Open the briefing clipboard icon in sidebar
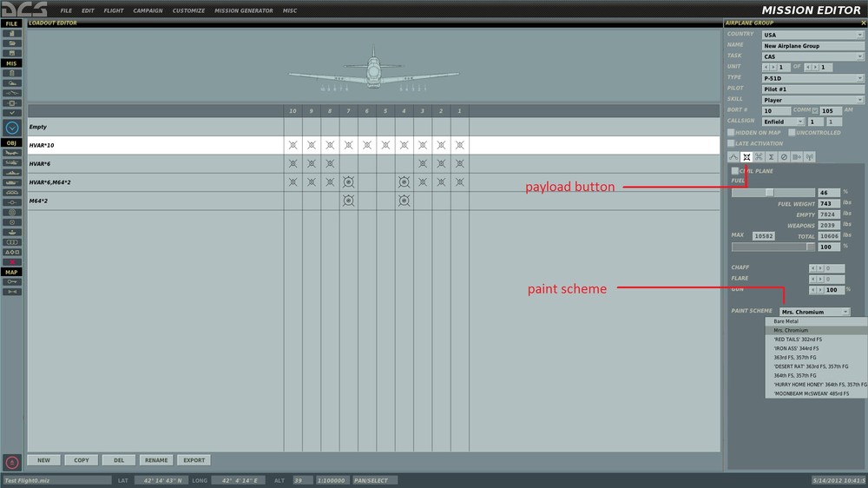This screenshot has height=488, width=868. coord(11,73)
